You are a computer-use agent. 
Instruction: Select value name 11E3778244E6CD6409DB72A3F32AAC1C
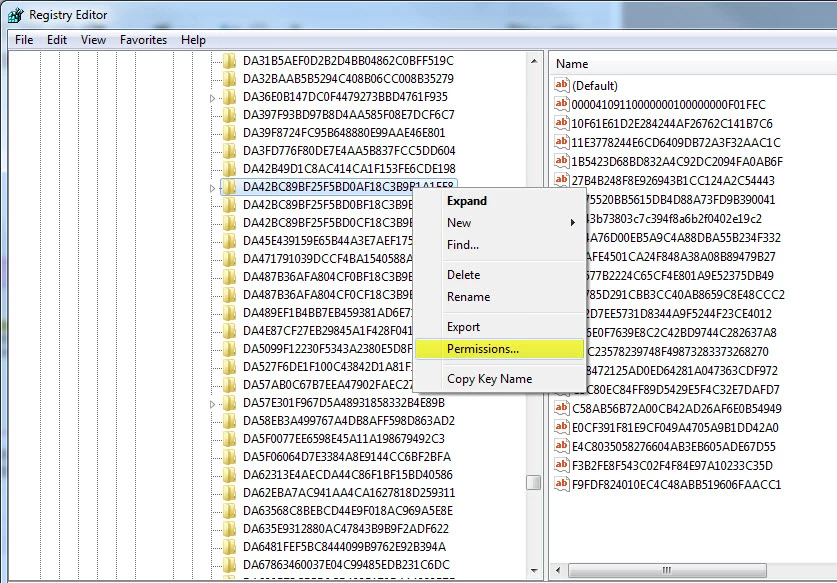click(x=676, y=143)
